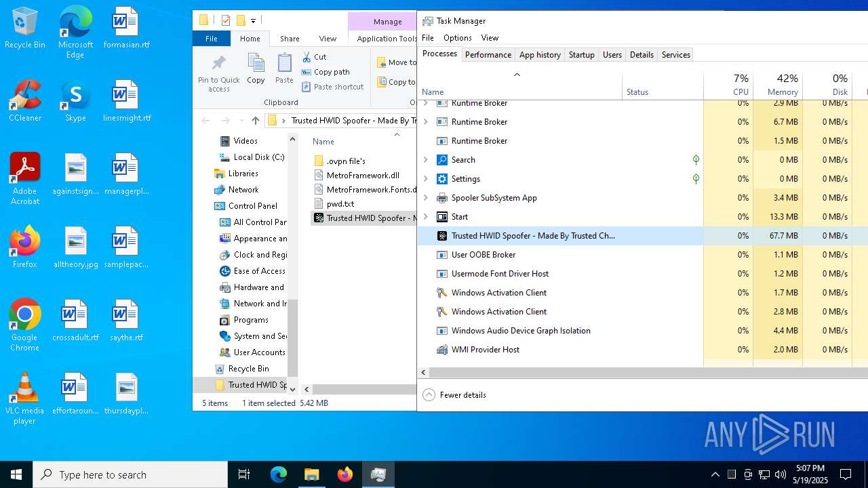Launch Firefox desktop shortcut
The image size is (868, 488).
[x=25, y=248]
